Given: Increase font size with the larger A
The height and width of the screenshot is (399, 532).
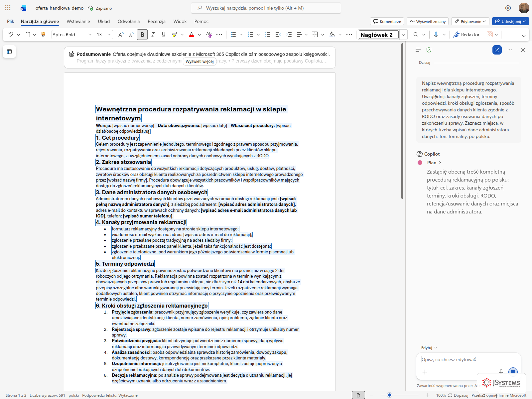Looking at the screenshot, I should [121, 35].
